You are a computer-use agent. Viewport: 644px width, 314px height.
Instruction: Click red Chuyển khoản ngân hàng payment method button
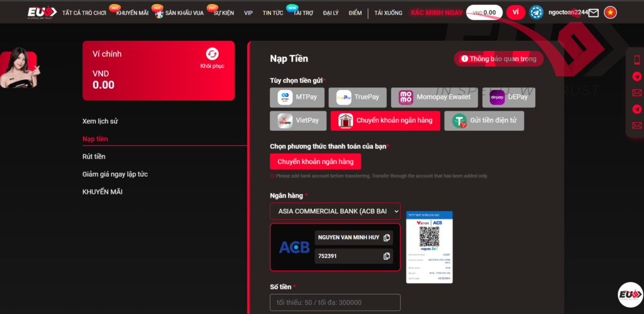coord(316,162)
